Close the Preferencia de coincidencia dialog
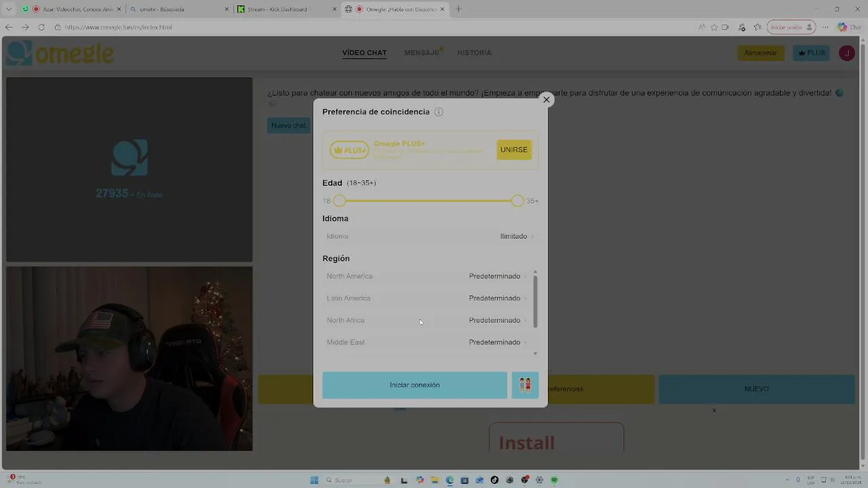The width and height of the screenshot is (868, 488). tap(547, 100)
